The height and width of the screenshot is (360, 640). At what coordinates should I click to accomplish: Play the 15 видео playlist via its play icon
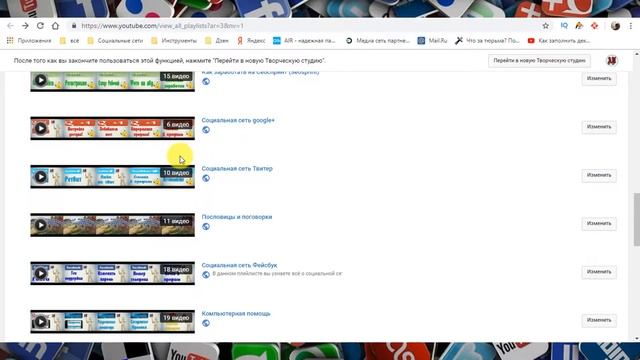point(40,80)
